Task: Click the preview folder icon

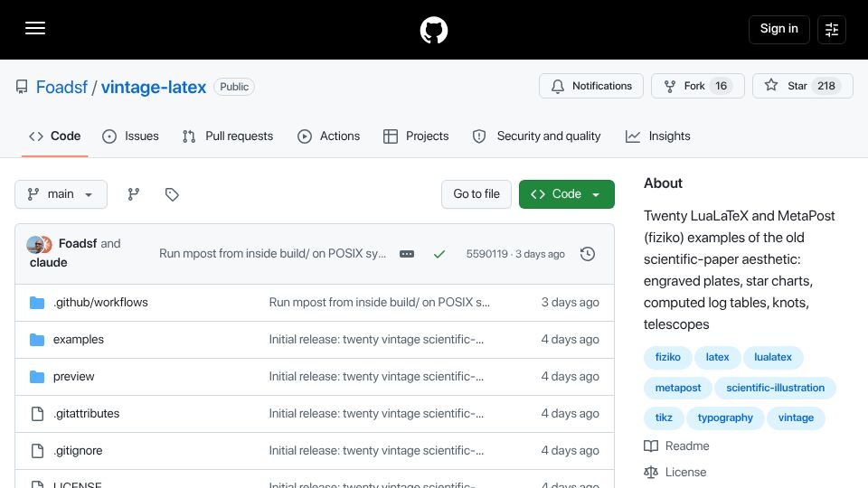Action: pyautogui.click(x=37, y=377)
